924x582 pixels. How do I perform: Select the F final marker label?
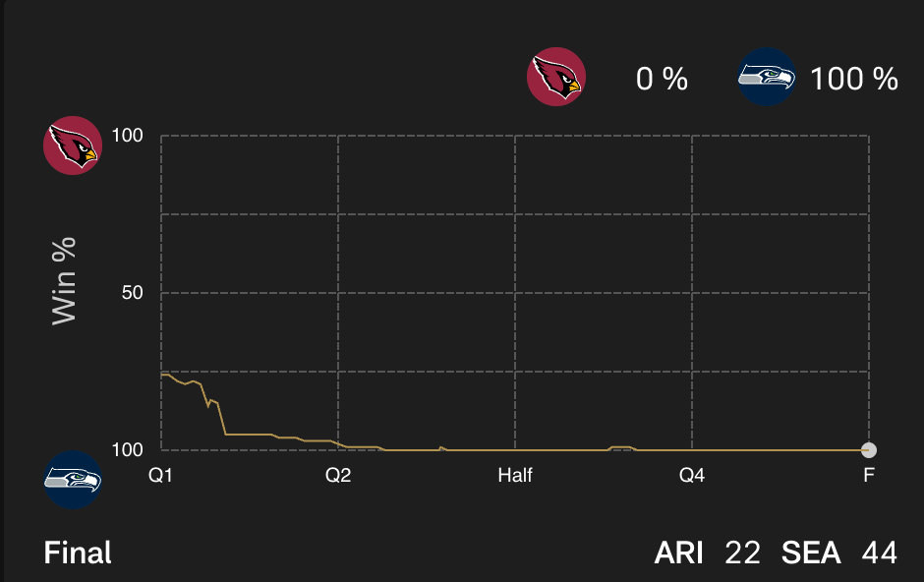[869, 476]
